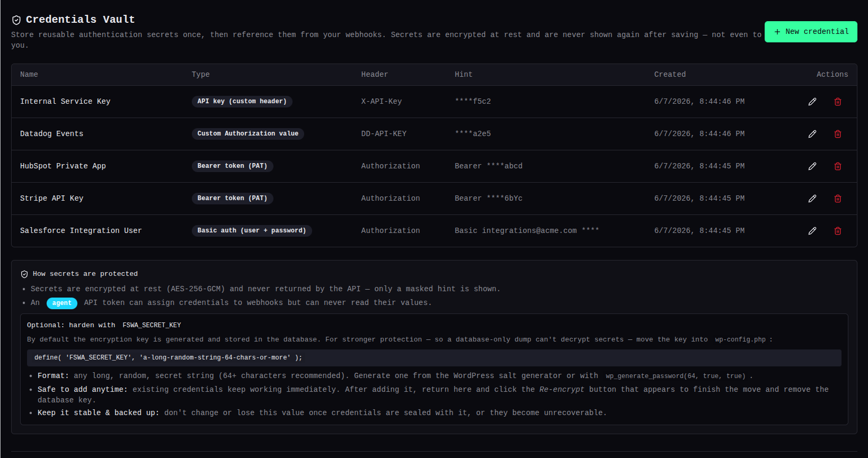
Task: Delete the Salesforce Integration User credential
Action: pos(838,231)
